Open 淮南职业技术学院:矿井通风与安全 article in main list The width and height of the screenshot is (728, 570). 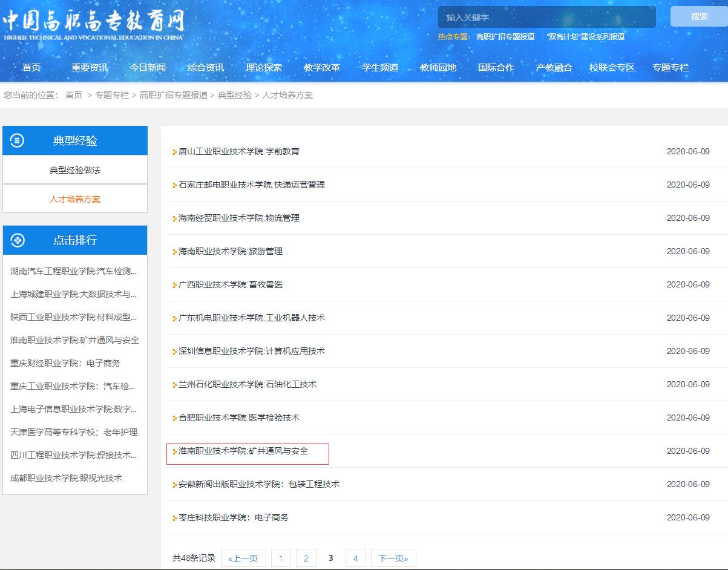[243, 451]
